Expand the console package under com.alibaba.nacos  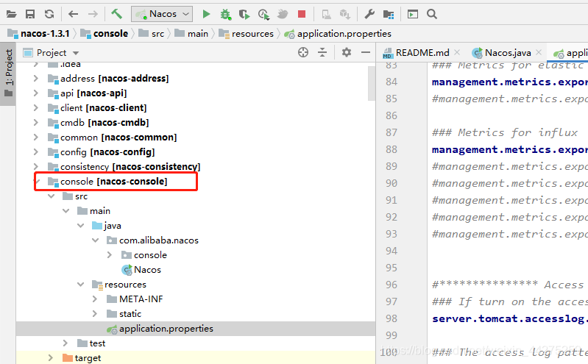click(x=110, y=255)
